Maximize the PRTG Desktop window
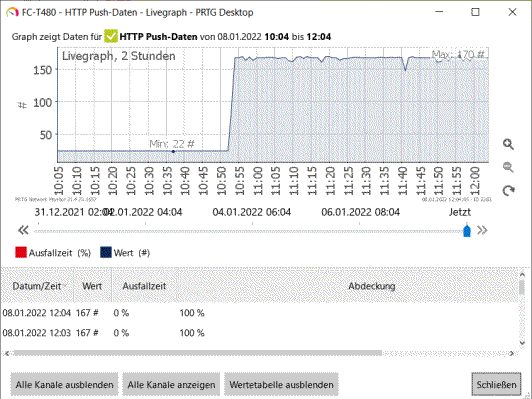 coord(475,12)
